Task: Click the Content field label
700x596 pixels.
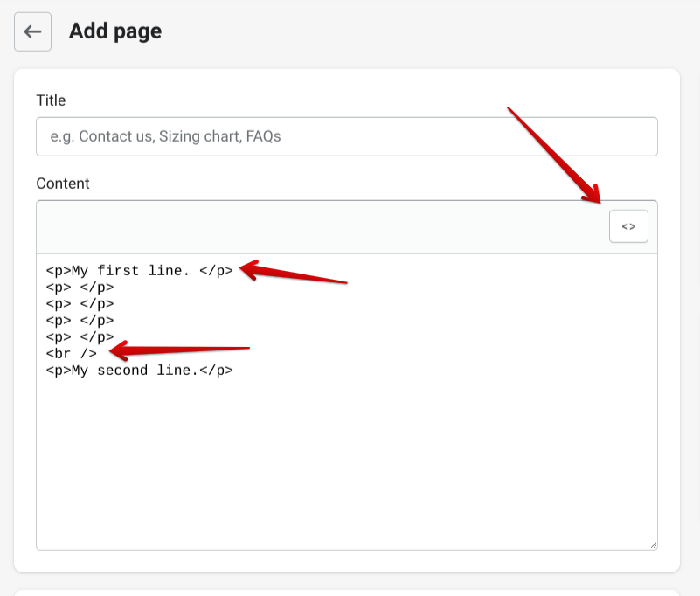Action: coord(63,184)
